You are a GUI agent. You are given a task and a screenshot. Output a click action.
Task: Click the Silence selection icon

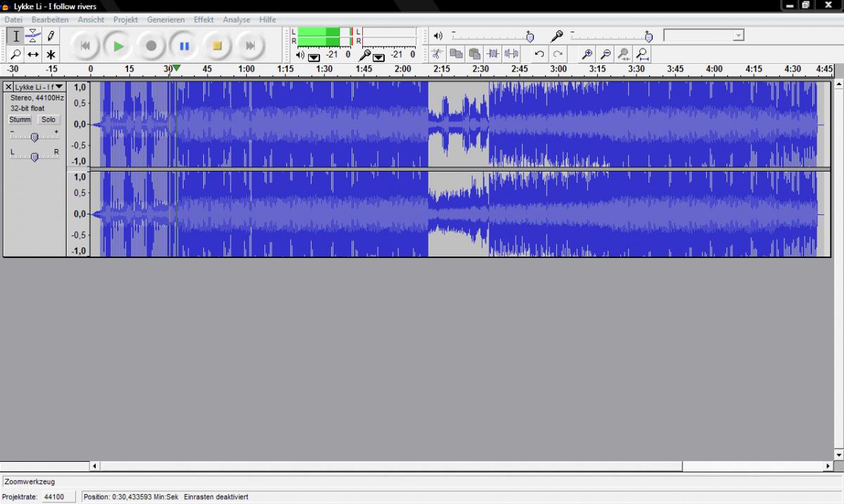(511, 53)
